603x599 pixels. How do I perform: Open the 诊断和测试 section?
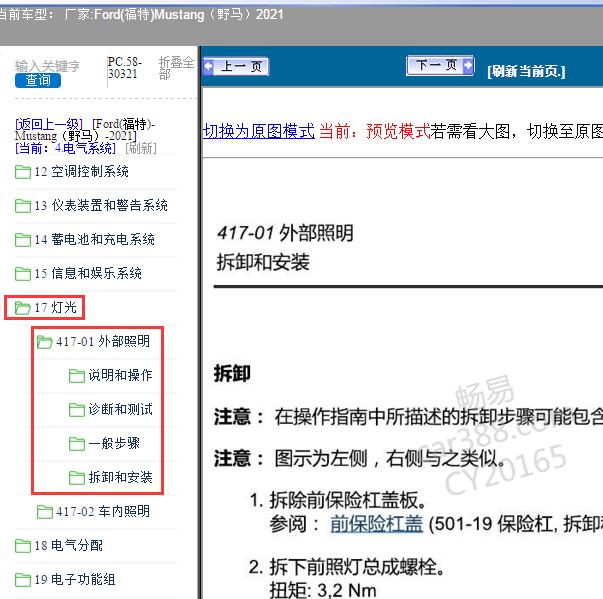click(120, 410)
